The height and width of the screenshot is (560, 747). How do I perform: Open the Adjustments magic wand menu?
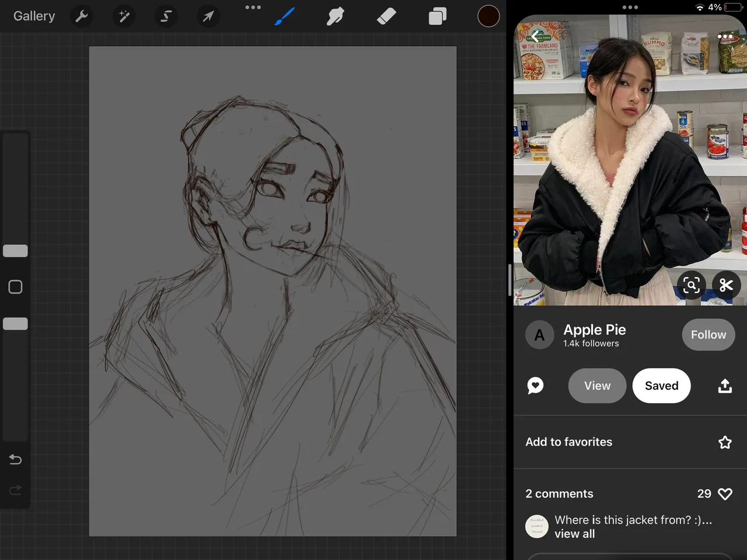124,16
